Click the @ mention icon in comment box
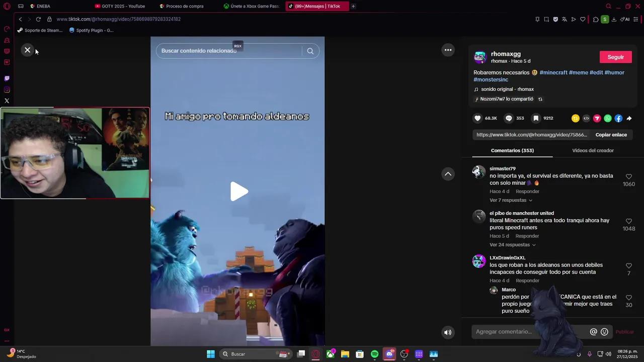 [x=594, y=332]
